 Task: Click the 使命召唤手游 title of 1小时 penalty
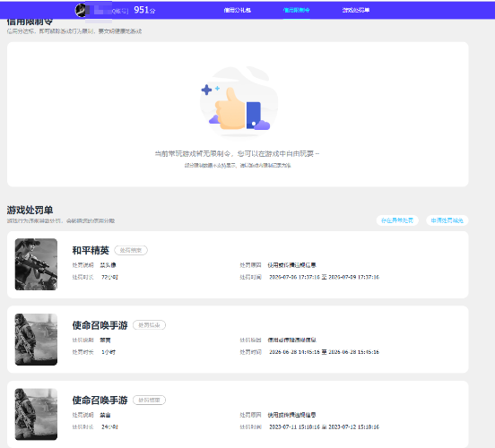(x=100, y=325)
